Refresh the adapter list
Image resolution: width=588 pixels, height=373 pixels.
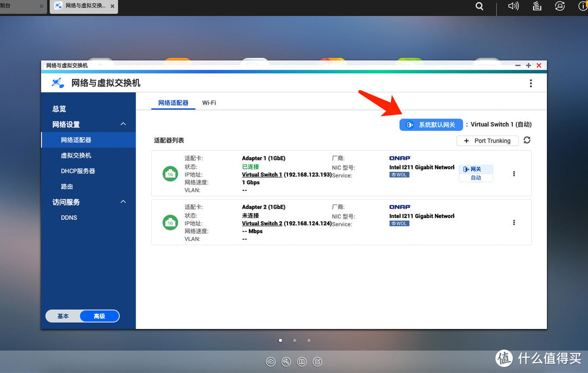[x=527, y=140]
